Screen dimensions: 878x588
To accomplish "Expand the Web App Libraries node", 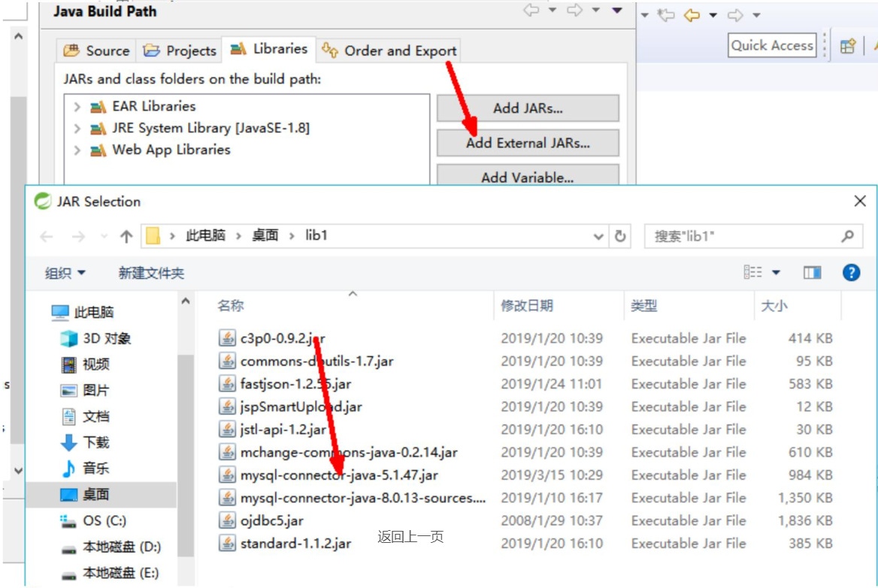I will coord(77,150).
